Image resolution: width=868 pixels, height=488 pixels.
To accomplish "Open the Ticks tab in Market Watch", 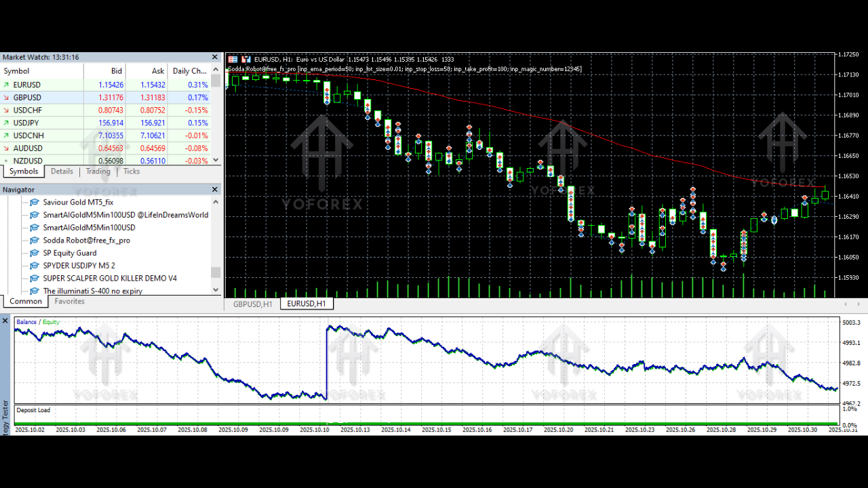I will [132, 171].
